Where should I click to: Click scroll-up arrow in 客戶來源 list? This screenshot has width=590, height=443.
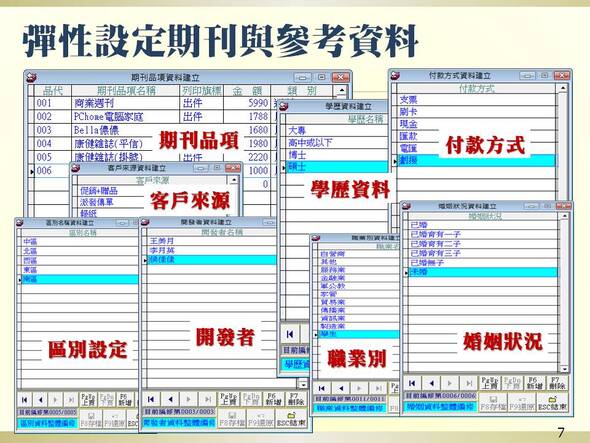click(x=234, y=180)
